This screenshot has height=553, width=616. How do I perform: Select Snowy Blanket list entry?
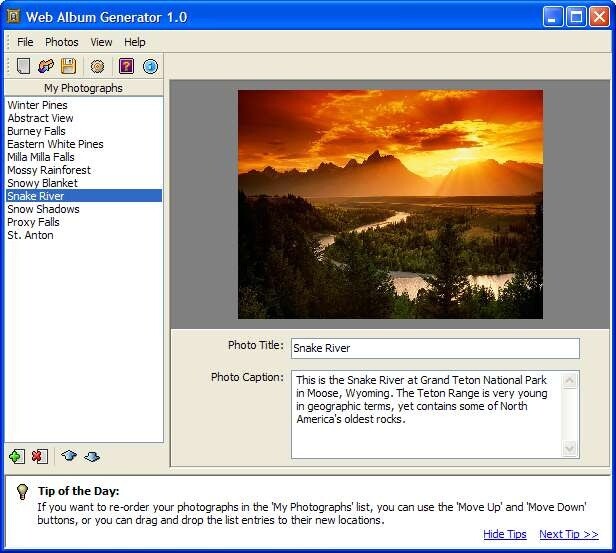click(x=84, y=183)
